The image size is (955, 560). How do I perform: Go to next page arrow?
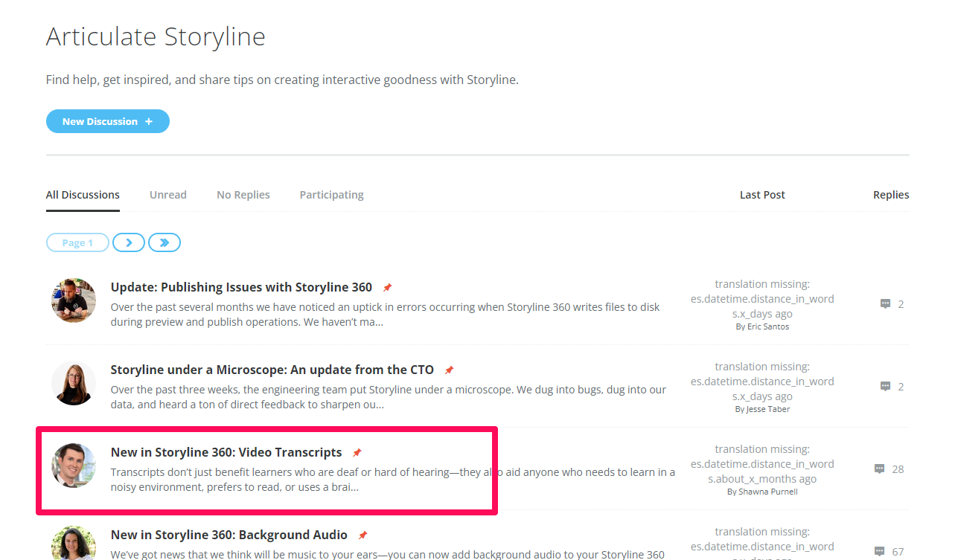[129, 242]
